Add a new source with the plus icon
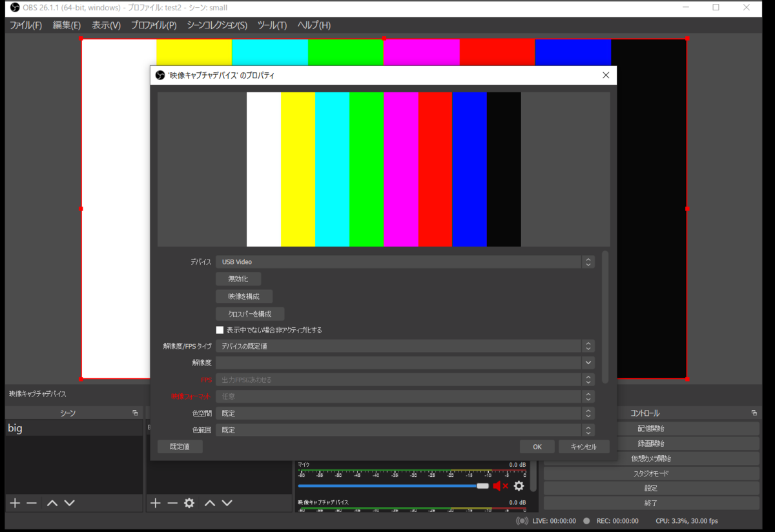 click(x=155, y=503)
